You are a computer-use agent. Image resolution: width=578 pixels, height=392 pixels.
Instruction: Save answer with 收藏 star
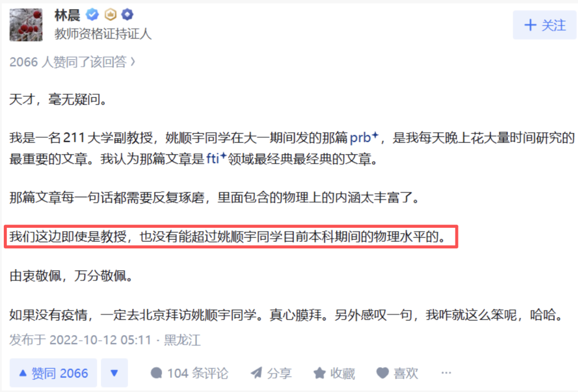(x=334, y=373)
